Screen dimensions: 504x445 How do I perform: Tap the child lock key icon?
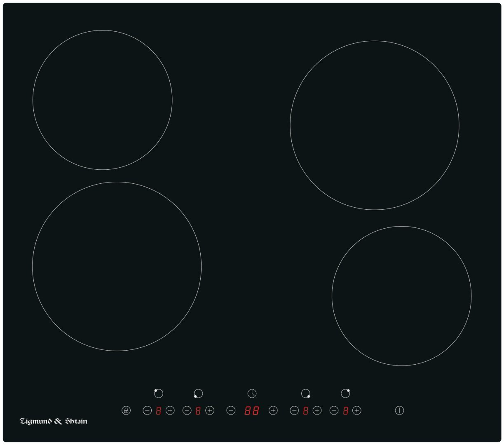[x=126, y=410]
